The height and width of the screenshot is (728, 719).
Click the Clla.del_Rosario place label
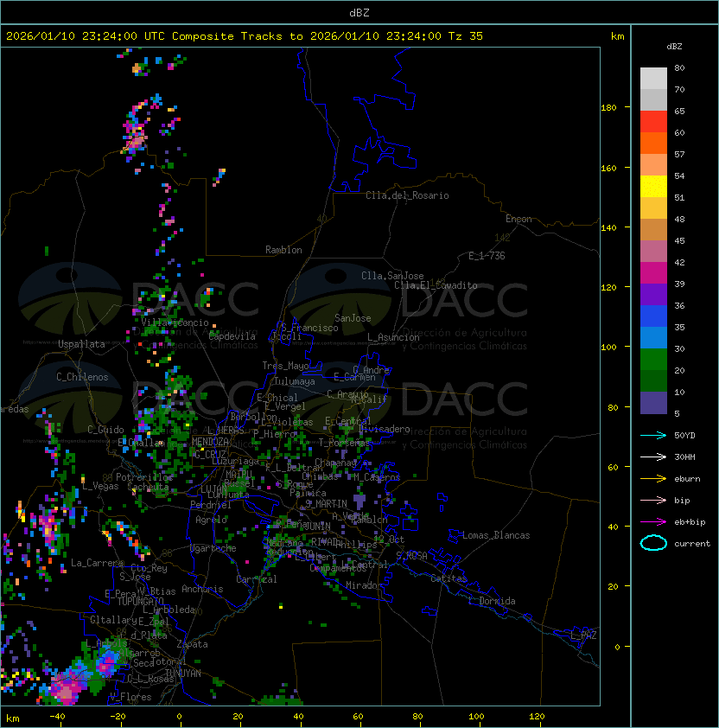(x=407, y=195)
